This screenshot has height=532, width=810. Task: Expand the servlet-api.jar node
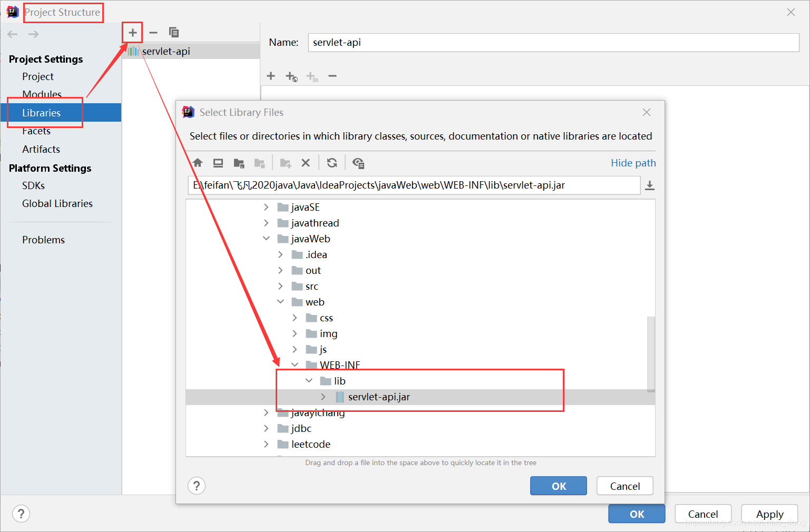point(323,397)
